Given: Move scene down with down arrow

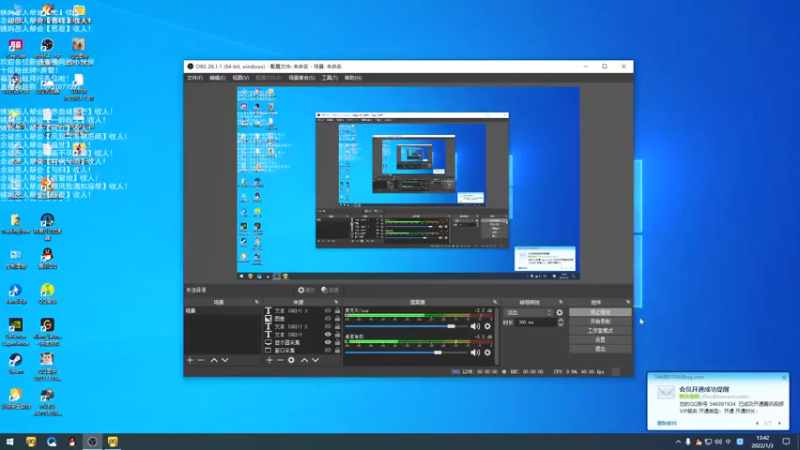Looking at the screenshot, I should coord(225,360).
